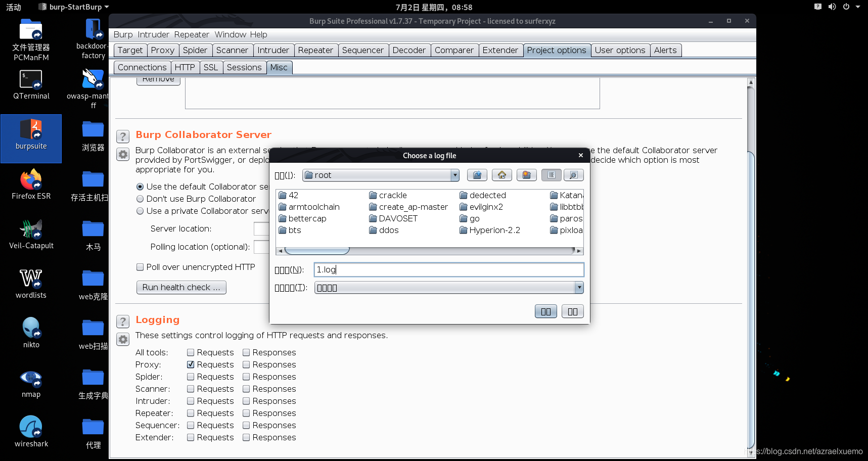The height and width of the screenshot is (461, 868).
Task: Switch to the Scanner tab
Action: coord(232,50)
